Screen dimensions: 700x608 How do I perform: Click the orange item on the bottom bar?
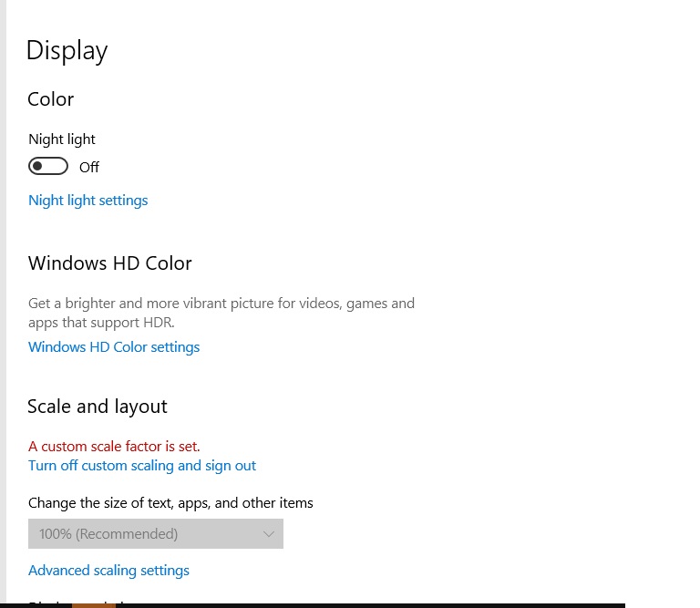click(x=87, y=604)
